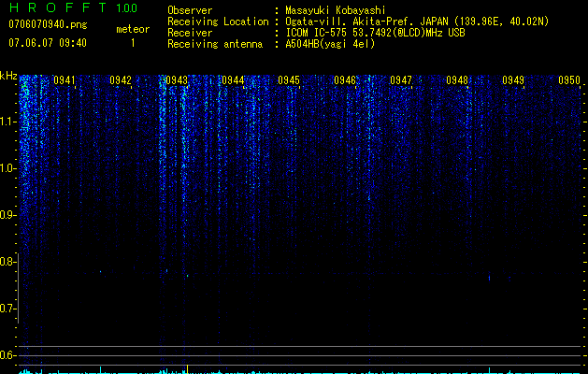The height and width of the screenshot is (374, 588).
Task: Click the Receiving Location field label
Action: point(218,22)
